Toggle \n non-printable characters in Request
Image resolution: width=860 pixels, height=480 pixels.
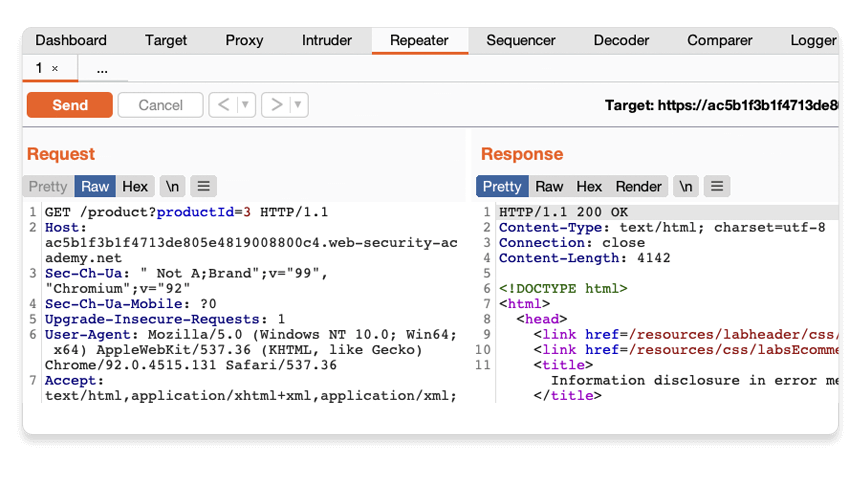coord(173,186)
